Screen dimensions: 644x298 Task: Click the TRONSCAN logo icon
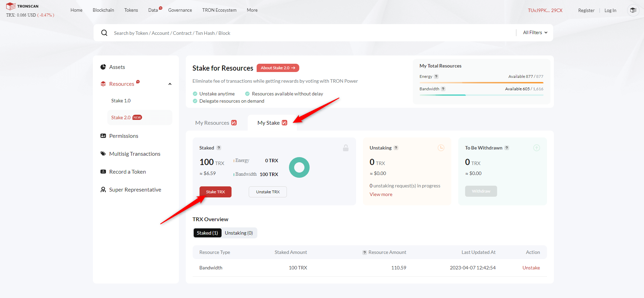click(x=11, y=6)
